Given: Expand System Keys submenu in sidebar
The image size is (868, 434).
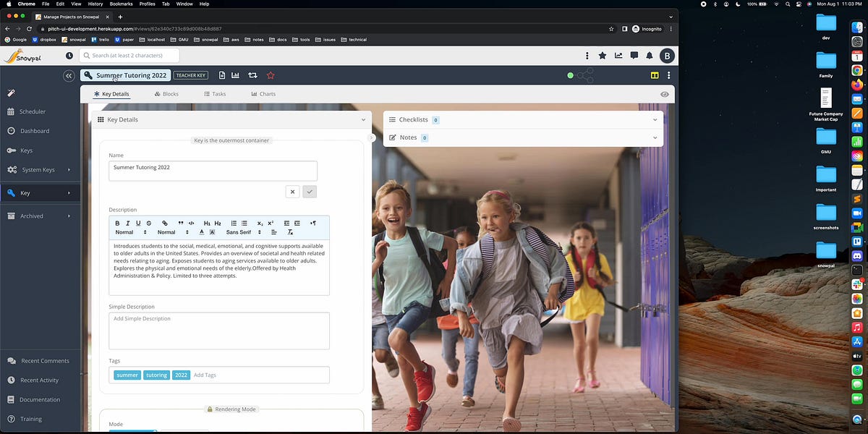Looking at the screenshot, I should [69, 170].
